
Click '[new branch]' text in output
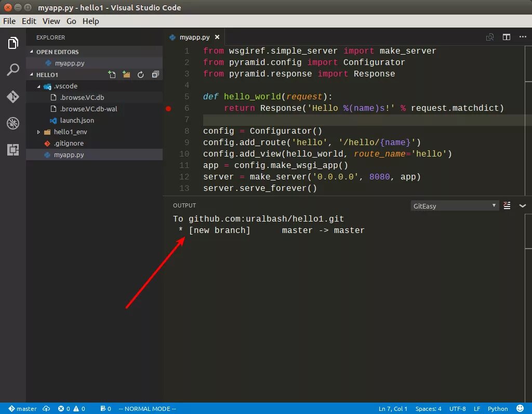219,230
